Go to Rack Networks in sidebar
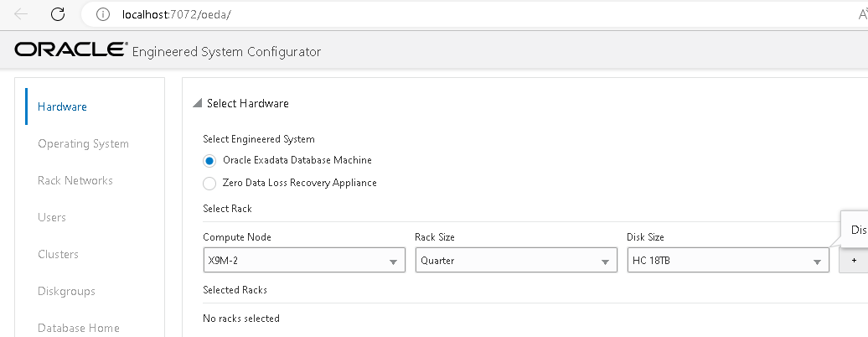868x337 pixels. click(x=75, y=180)
